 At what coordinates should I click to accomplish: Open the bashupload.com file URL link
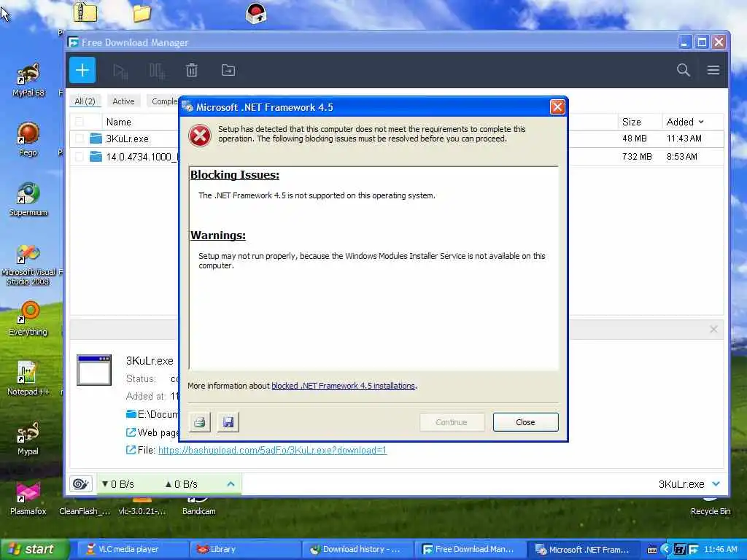(x=273, y=450)
